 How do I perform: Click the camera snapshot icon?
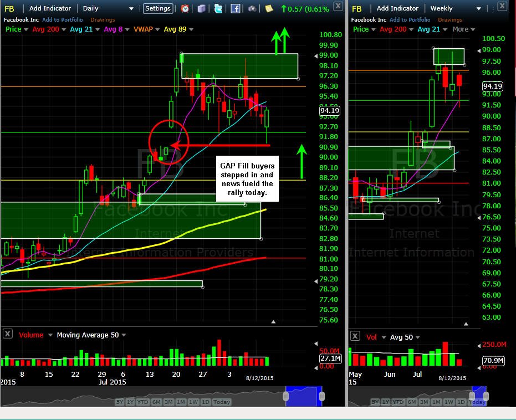click(252, 8)
